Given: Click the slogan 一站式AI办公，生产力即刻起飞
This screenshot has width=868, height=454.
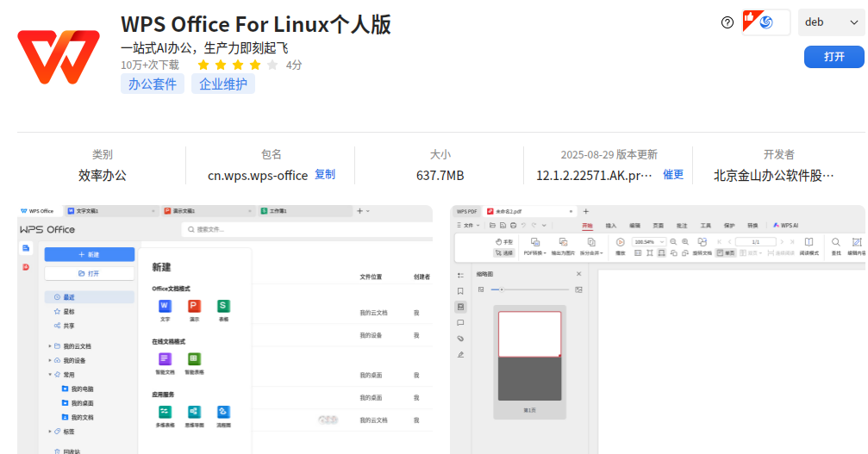Looking at the screenshot, I should 204,48.
